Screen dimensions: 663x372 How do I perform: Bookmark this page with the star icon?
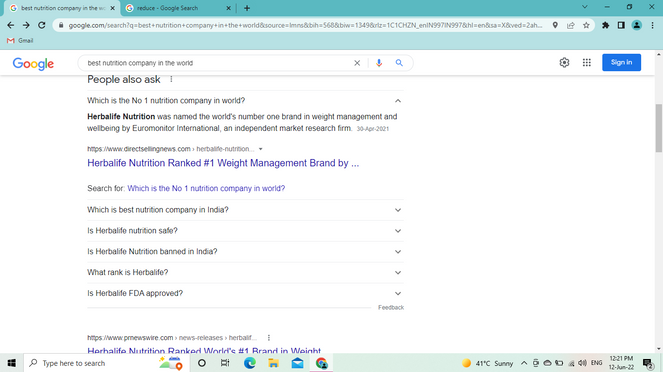point(586,25)
